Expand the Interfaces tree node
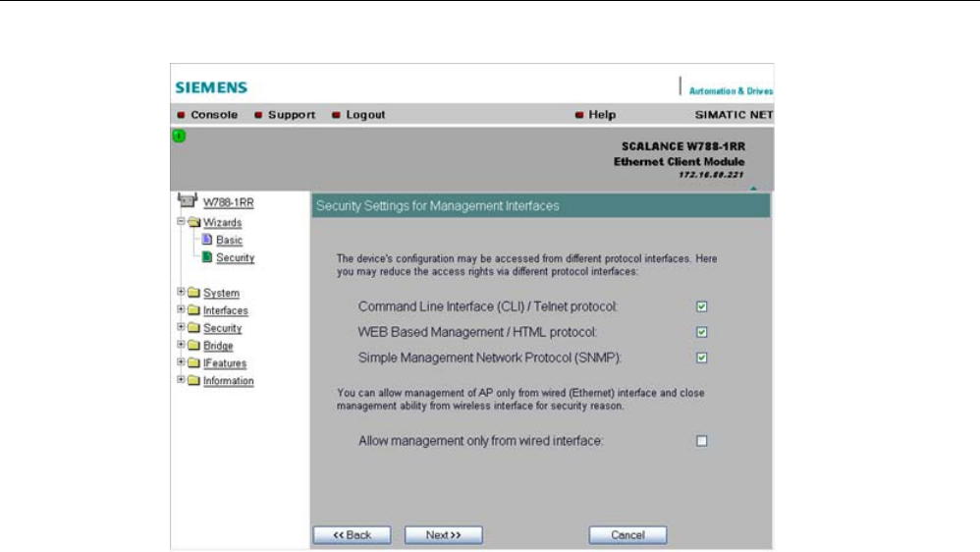This screenshot has width=980, height=552. pyautogui.click(x=181, y=308)
